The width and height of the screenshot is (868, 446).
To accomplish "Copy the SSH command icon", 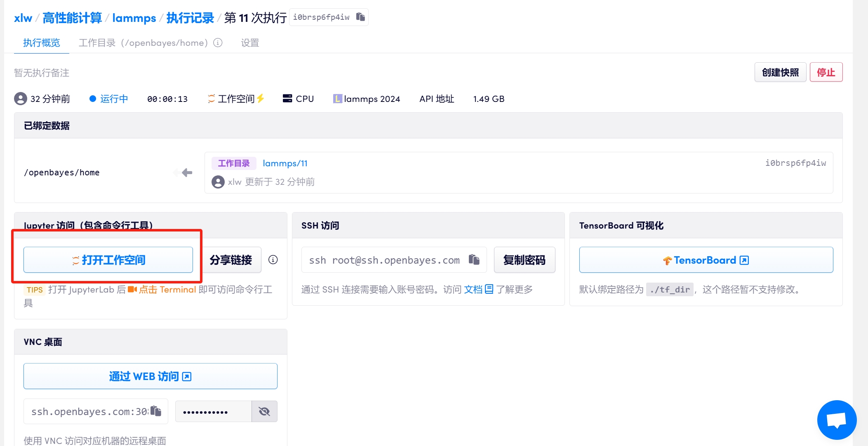I will 474,260.
